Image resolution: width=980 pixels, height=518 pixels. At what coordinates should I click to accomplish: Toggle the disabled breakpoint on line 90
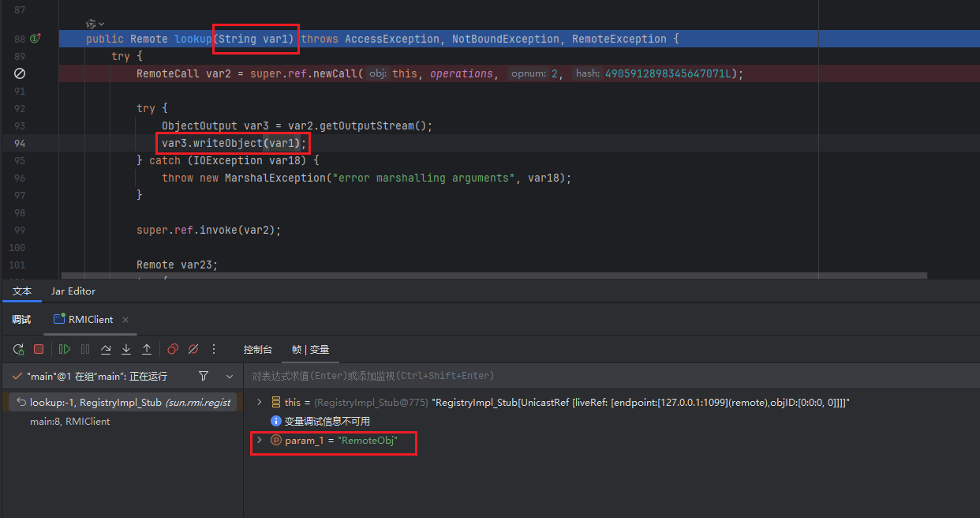coord(21,73)
